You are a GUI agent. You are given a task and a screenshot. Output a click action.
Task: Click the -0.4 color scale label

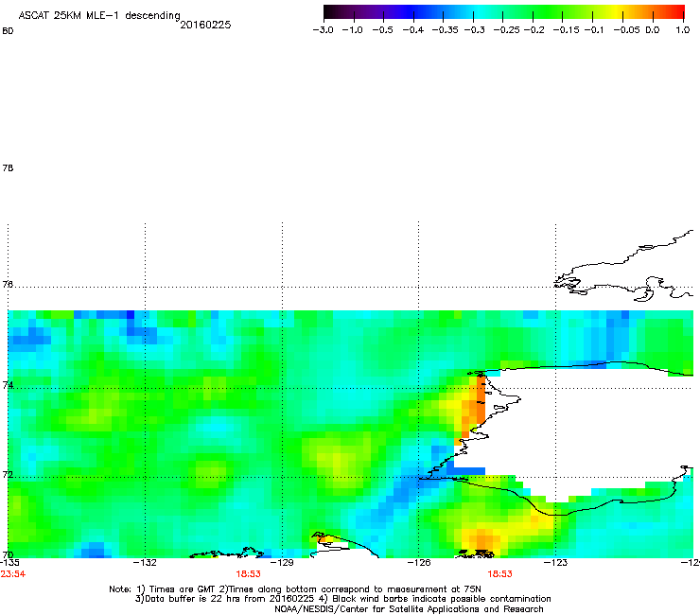coord(413,30)
